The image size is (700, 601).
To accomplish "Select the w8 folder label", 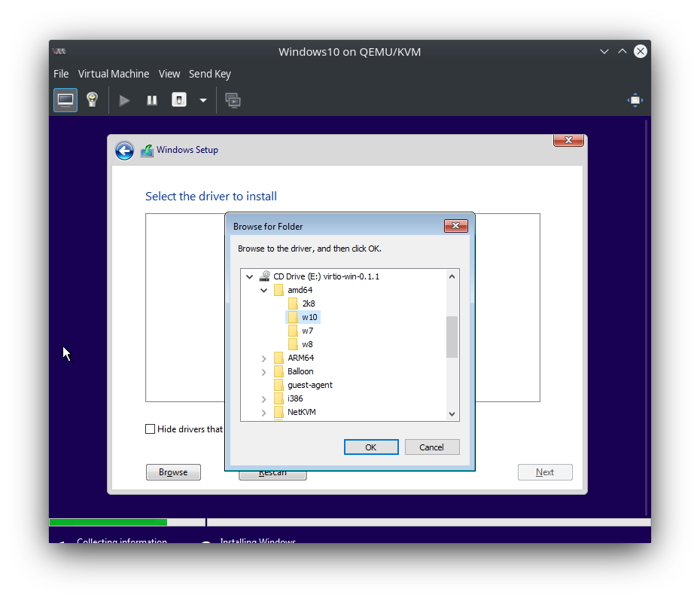I will (307, 344).
